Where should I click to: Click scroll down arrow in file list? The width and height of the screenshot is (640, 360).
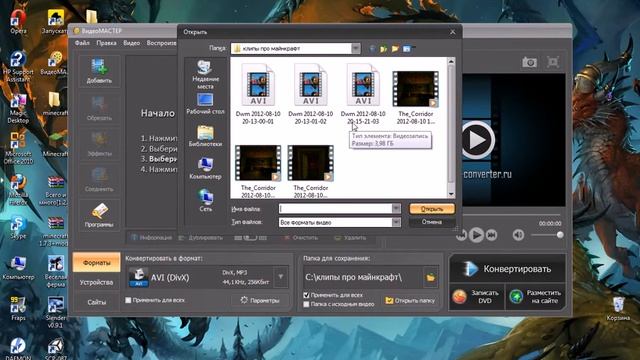pos(451,194)
